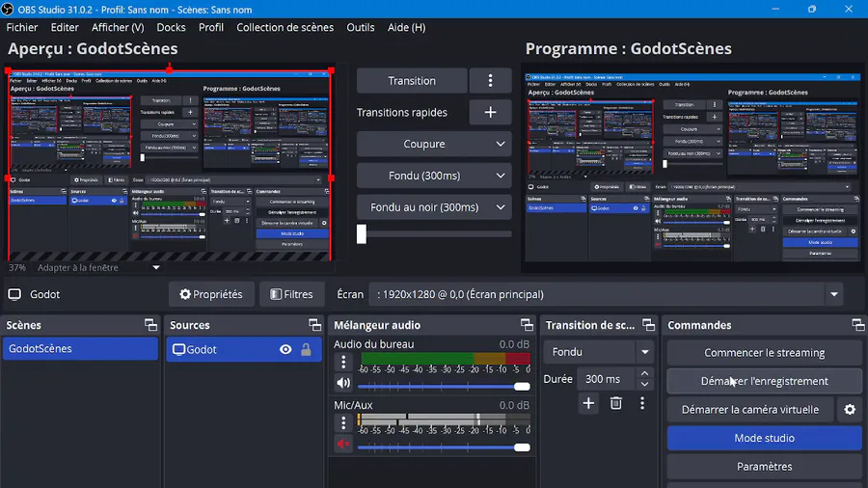Screen dimensions: 868x488
Task: Open the Afficher (V) menu
Action: (x=118, y=27)
